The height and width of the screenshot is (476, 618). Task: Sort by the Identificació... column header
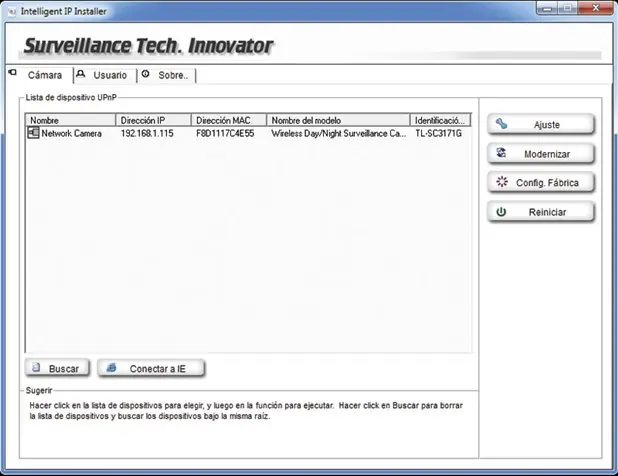pos(440,120)
